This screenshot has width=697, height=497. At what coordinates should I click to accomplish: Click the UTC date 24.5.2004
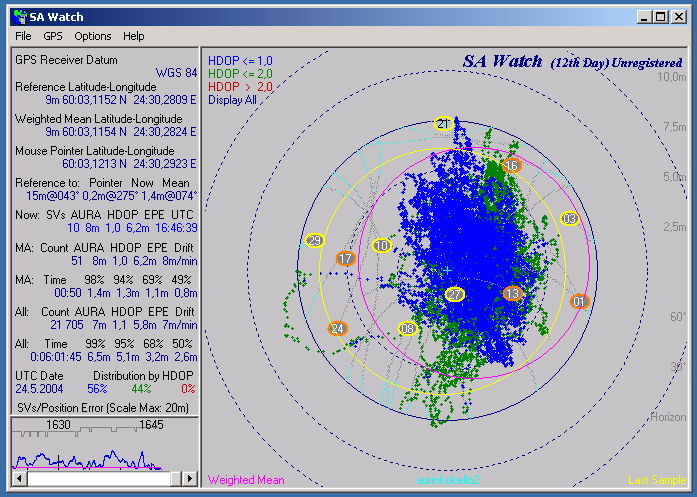pyautogui.click(x=39, y=389)
